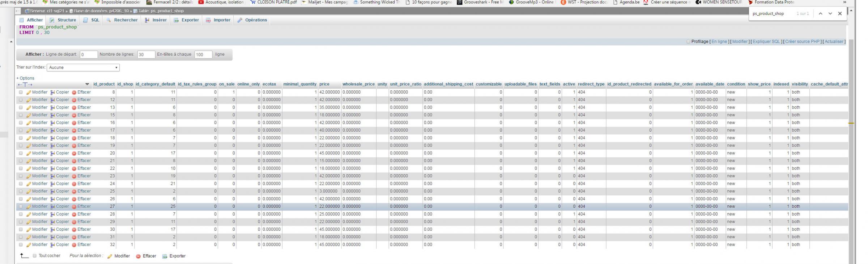Expand the + Options link
The image size is (868, 264).
[x=25, y=78]
